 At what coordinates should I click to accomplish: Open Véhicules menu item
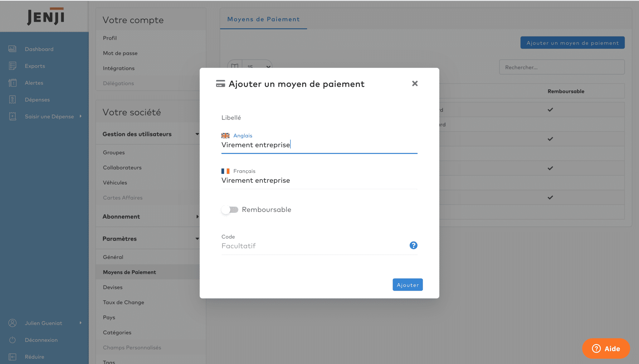(x=115, y=182)
